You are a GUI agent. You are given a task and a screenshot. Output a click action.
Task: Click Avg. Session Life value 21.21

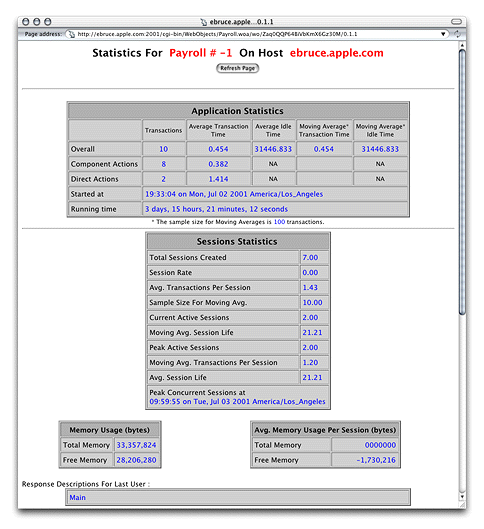312,378
